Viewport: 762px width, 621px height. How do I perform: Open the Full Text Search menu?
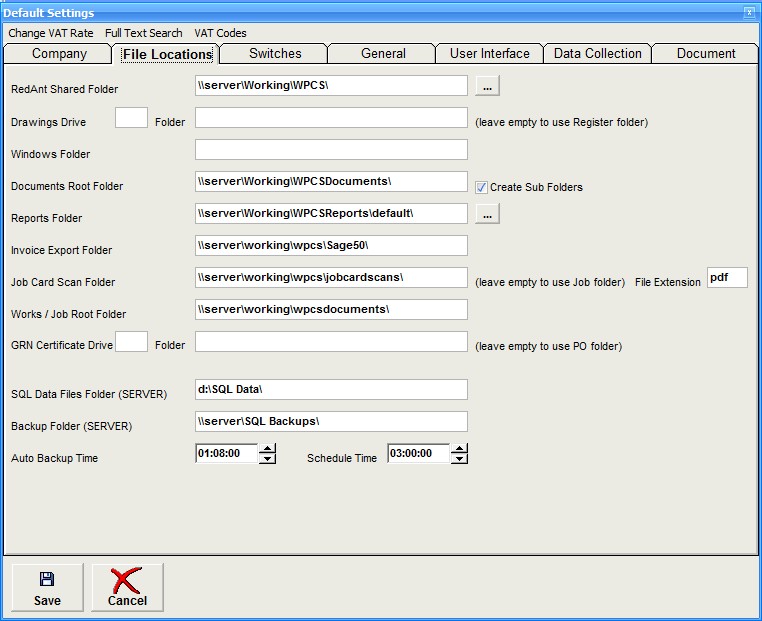tap(144, 33)
